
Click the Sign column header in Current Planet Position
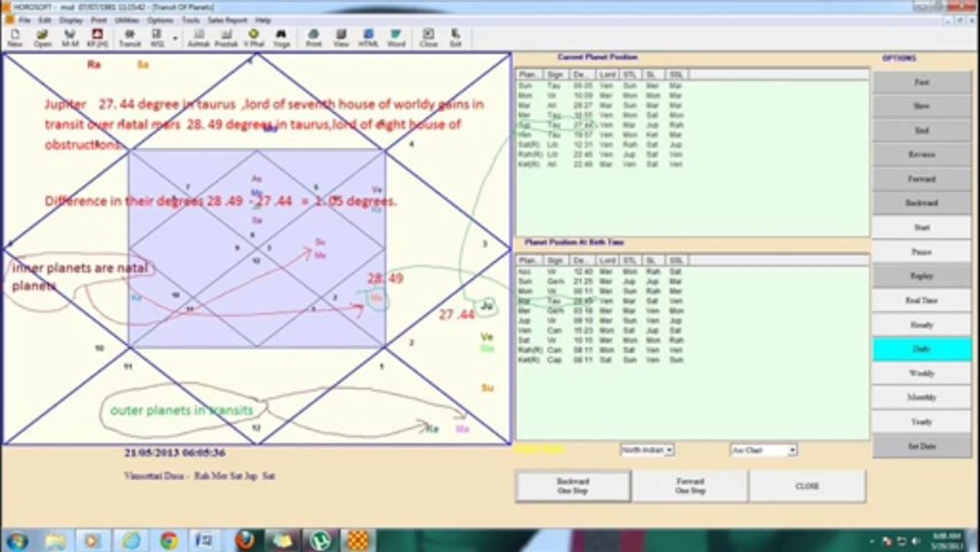tap(556, 74)
